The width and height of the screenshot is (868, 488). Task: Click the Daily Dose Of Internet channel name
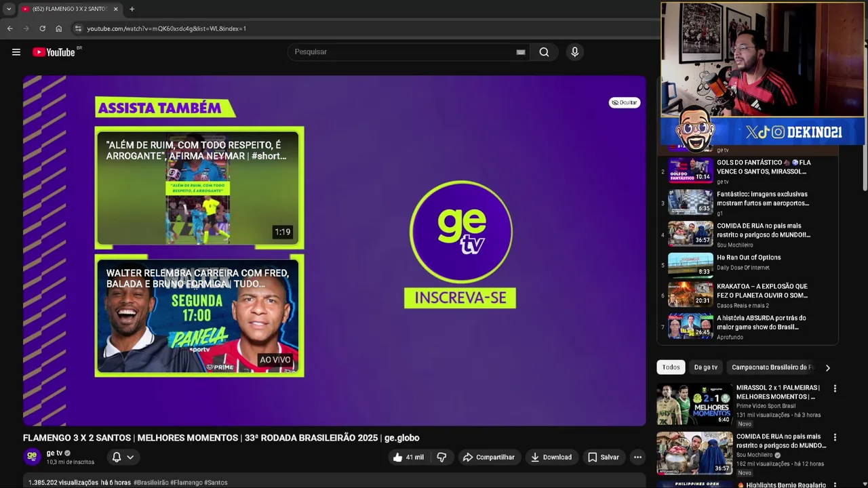pyautogui.click(x=743, y=268)
